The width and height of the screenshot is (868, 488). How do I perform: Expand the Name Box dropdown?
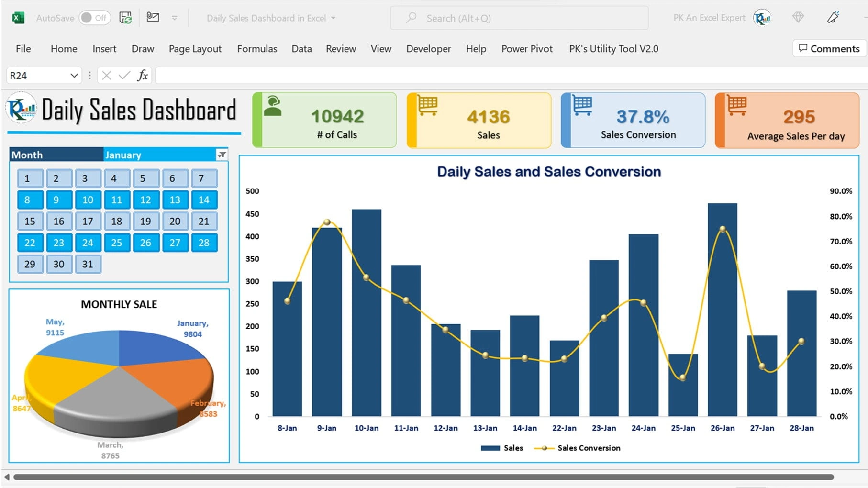pos(74,76)
